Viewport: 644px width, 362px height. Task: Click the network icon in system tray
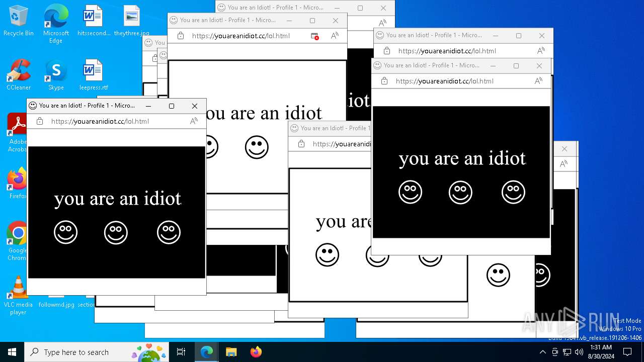point(567,352)
